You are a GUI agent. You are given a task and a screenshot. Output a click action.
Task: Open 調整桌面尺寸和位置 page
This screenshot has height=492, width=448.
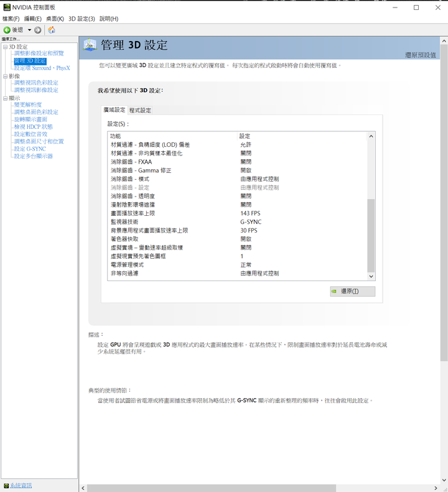point(39,141)
